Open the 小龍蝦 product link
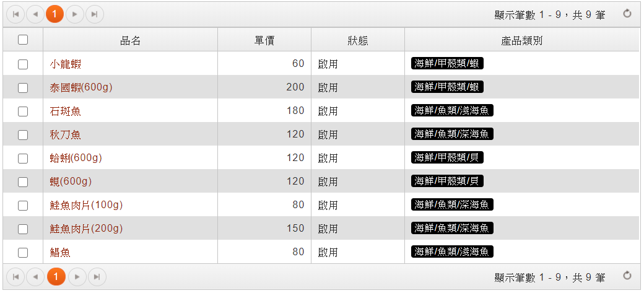This screenshot has width=644, height=293. 65,64
